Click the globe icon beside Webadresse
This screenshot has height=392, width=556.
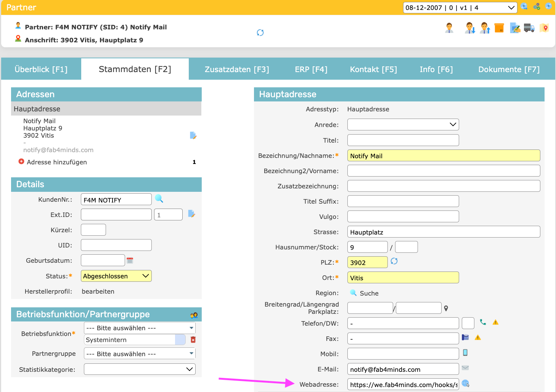point(465,384)
